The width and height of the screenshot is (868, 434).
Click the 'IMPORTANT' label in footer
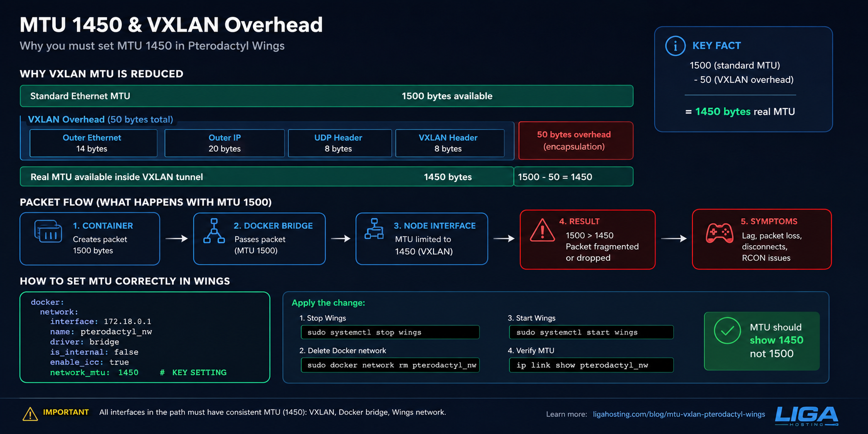click(66, 412)
